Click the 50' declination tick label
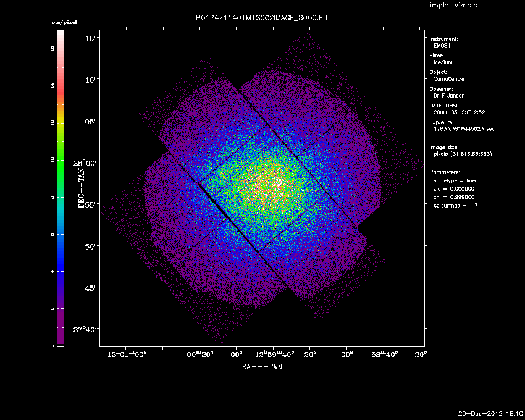The width and height of the screenshot is (525, 420). point(92,246)
